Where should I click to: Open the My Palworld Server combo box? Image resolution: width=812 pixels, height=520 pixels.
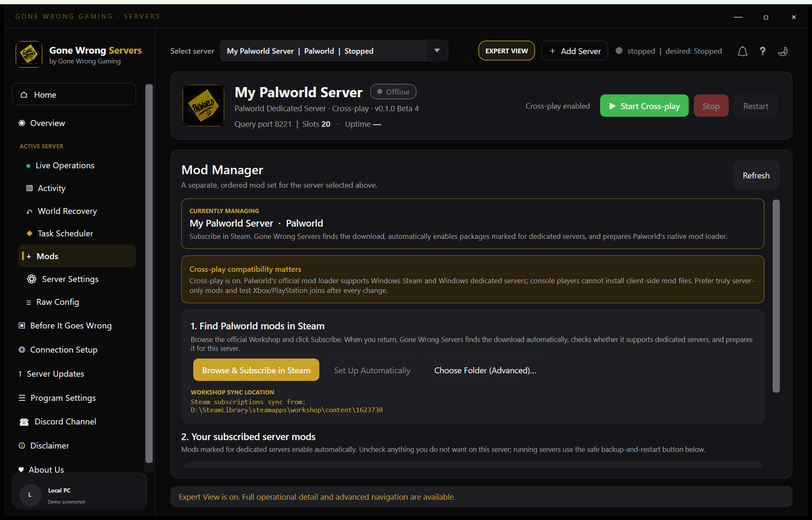point(334,51)
